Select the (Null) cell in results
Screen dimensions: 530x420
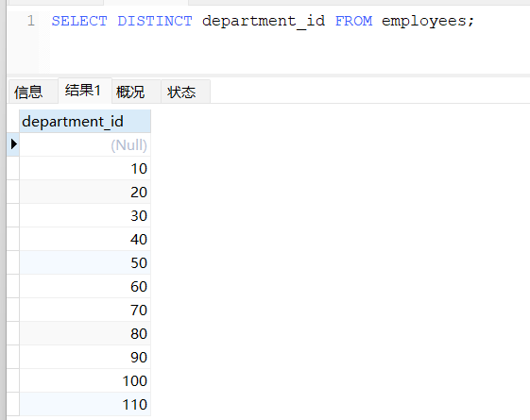click(x=85, y=144)
